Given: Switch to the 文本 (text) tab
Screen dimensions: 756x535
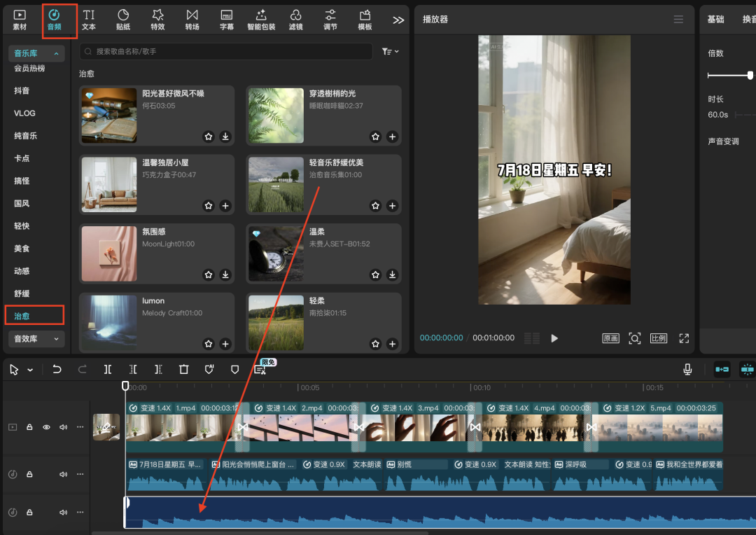Looking at the screenshot, I should pyautogui.click(x=89, y=20).
